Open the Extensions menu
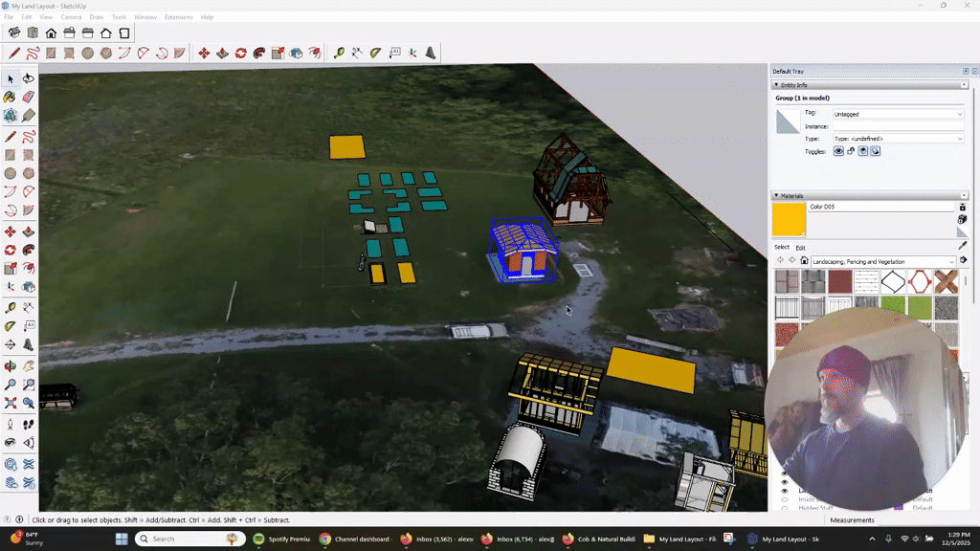This screenshot has width=980, height=551. [177, 16]
